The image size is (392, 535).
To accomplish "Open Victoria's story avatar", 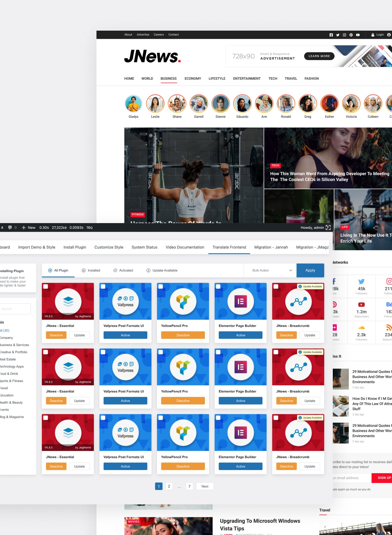I will pos(351,104).
